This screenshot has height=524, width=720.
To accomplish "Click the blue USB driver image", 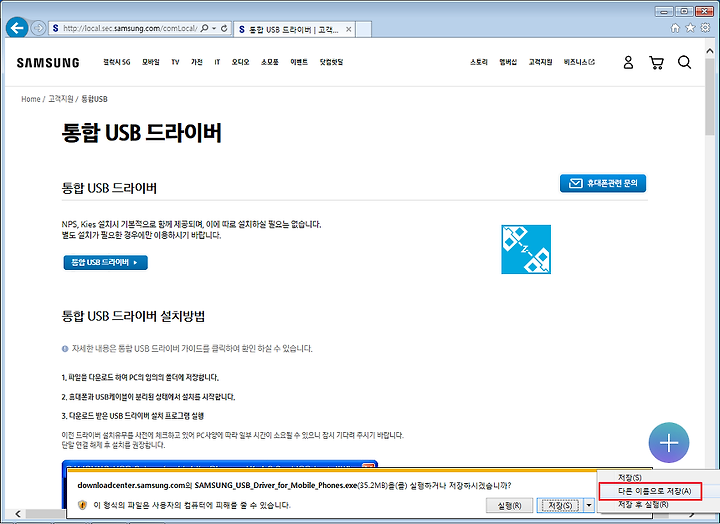I will [x=526, y=249].
